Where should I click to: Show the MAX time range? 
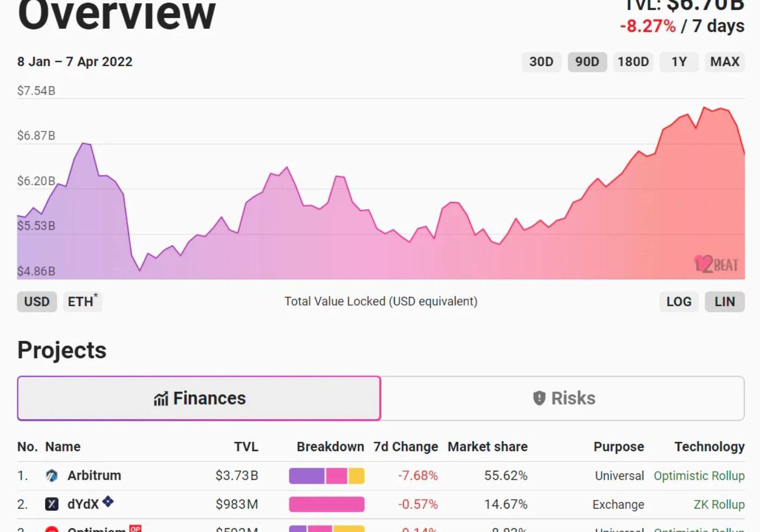pyautogui.click(x=725, y=62)
